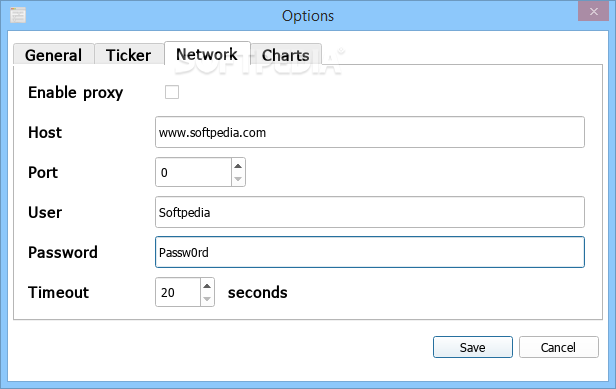Viewport: 616px width, 389px height.
Task: Click the Enable proxy label text
Action: (75, 92)
